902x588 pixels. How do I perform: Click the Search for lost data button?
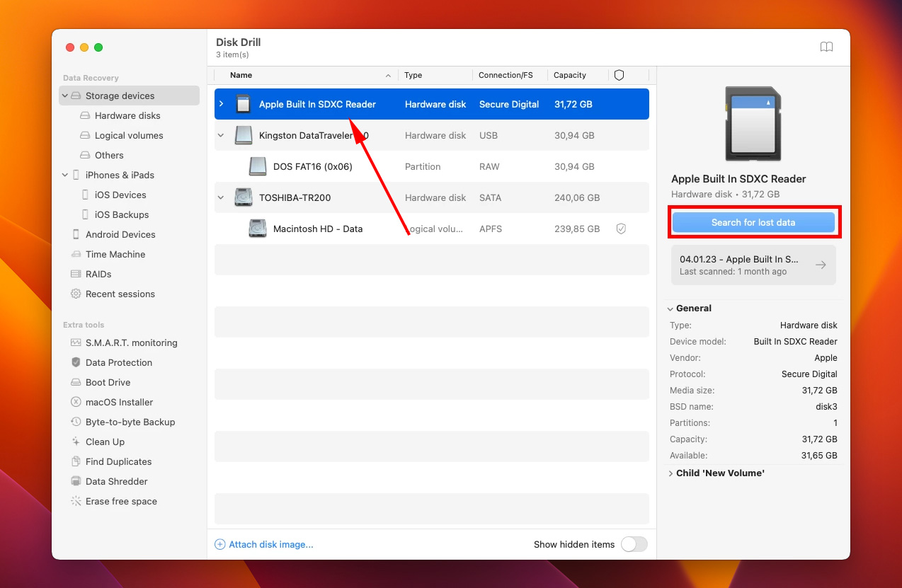(753, 222)
